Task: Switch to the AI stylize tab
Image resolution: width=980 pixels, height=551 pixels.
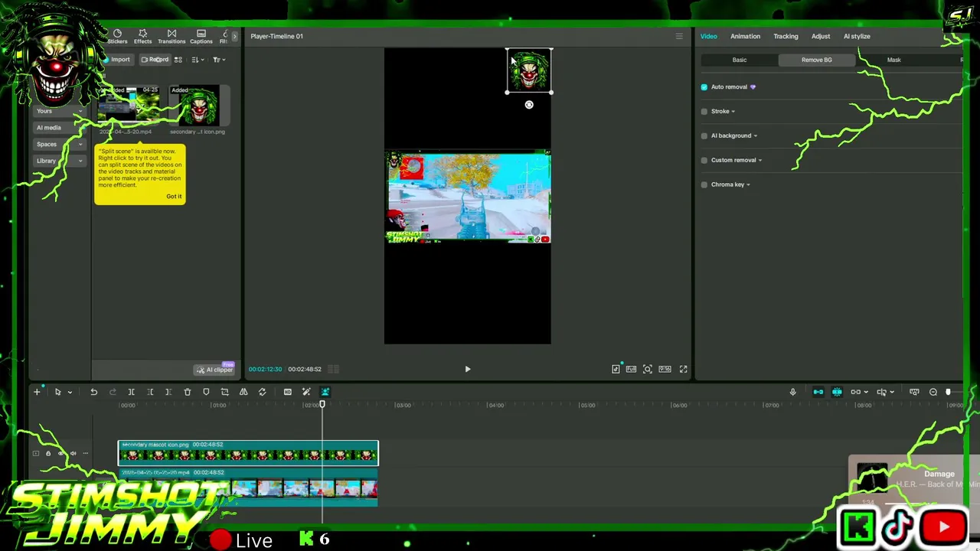Action: [x=857, y=36]
